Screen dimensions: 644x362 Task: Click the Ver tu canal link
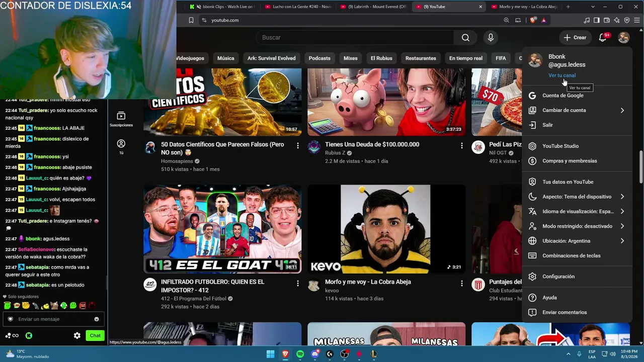pyautogui.click(x=562, y=75)
